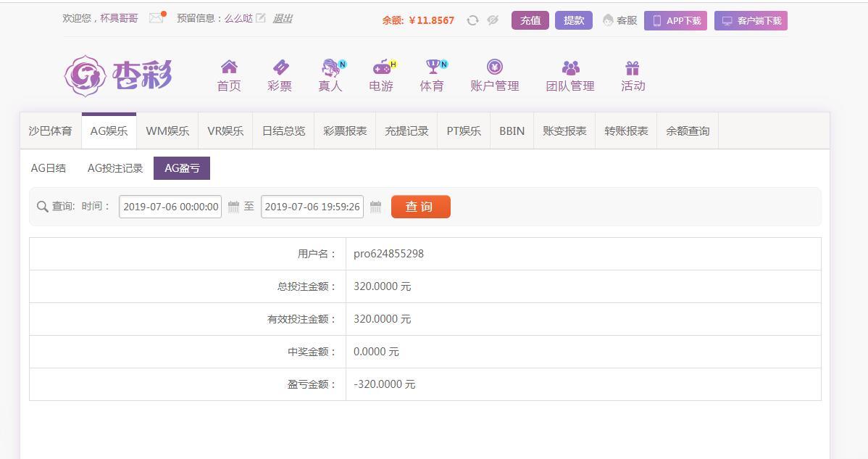
Task: Toggle balance visibility eye icon
Action: [x=493, y=20]
